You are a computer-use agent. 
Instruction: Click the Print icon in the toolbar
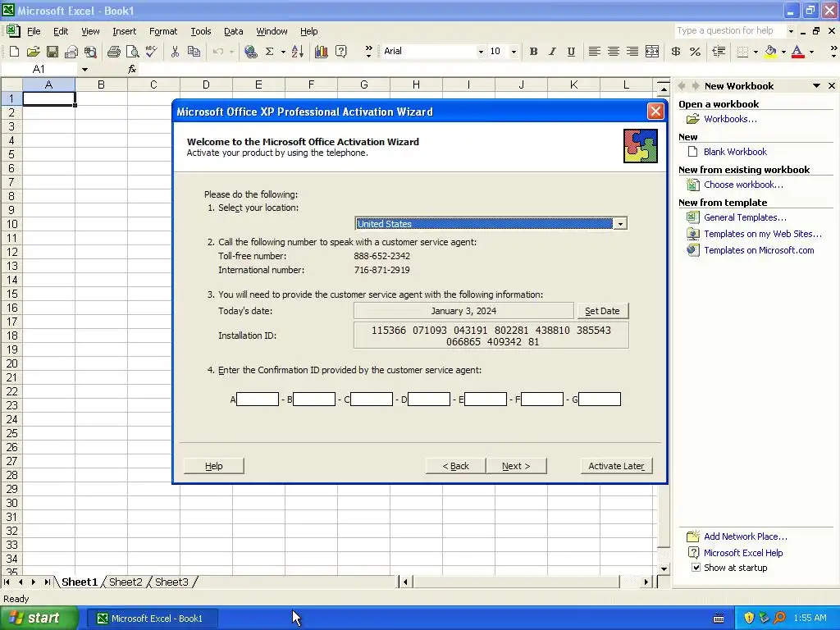(x=113, y=52)
